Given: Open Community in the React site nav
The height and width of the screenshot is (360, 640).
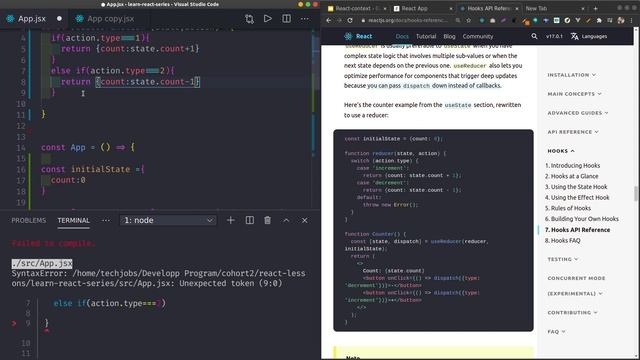Looking at the screenshot, I should [x=478, y=36].
